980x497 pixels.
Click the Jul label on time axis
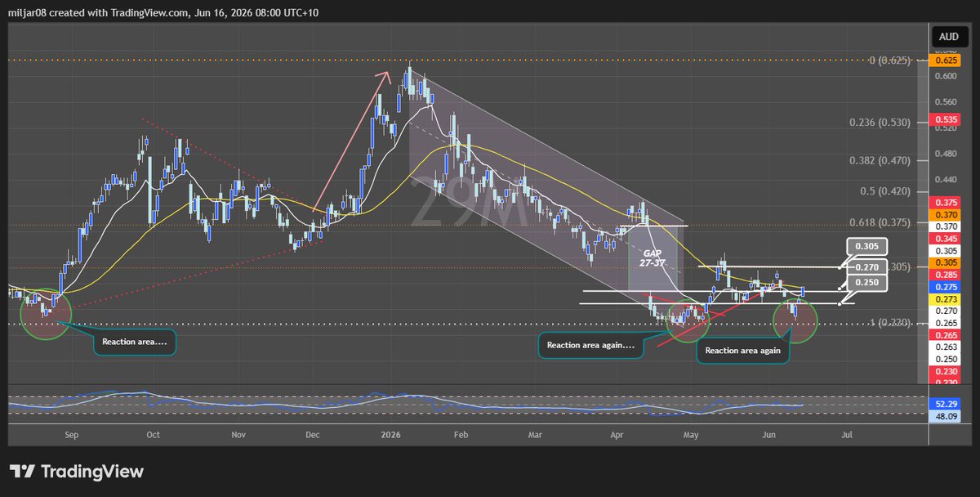(x=847, y=436)
